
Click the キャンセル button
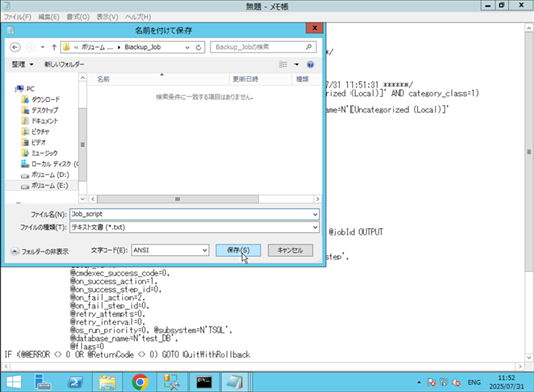290,250
